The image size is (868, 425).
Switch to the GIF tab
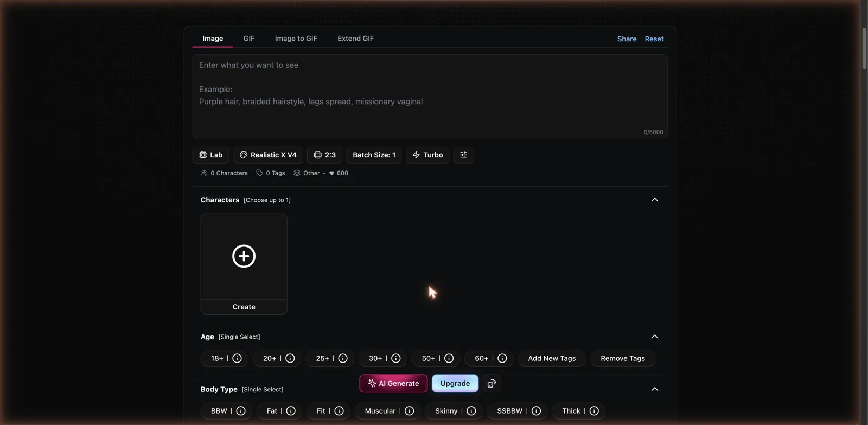pyautogui.click(x=249, y=39)
